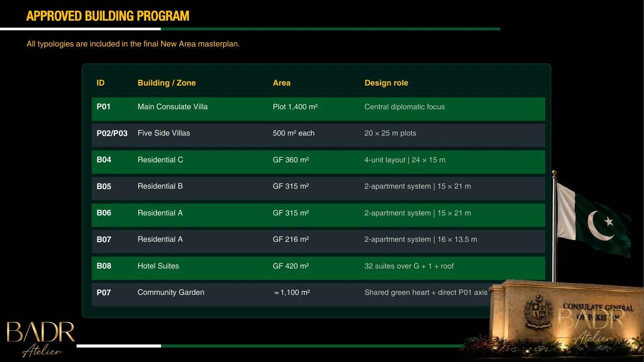Select the "P01" ID cell

104,107
